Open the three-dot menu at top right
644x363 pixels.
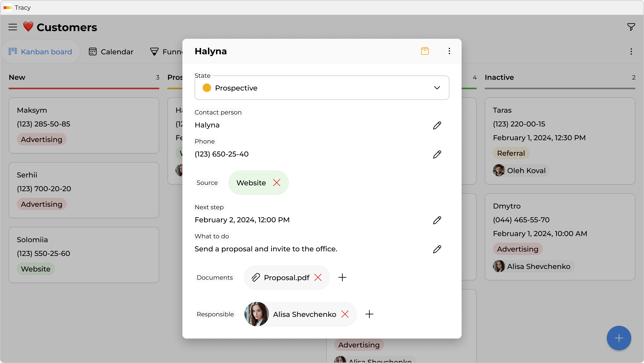tap(631, 51)
